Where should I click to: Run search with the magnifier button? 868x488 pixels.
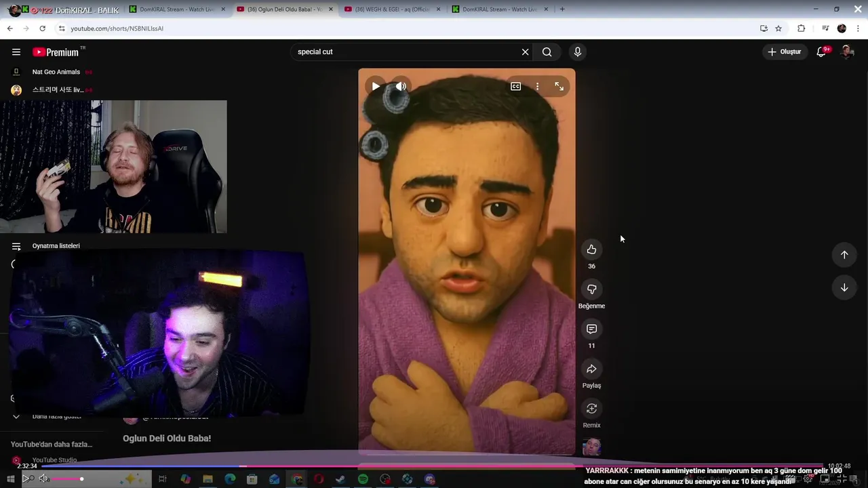click(547, 52)
